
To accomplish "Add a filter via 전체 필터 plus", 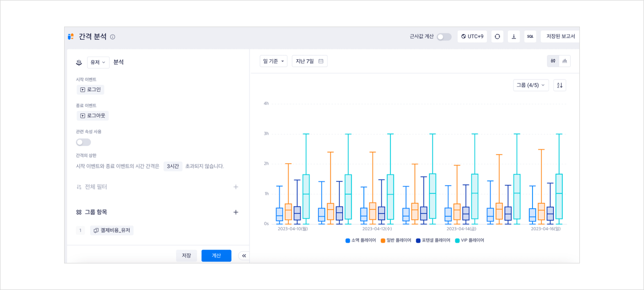I will coord(236,187).
